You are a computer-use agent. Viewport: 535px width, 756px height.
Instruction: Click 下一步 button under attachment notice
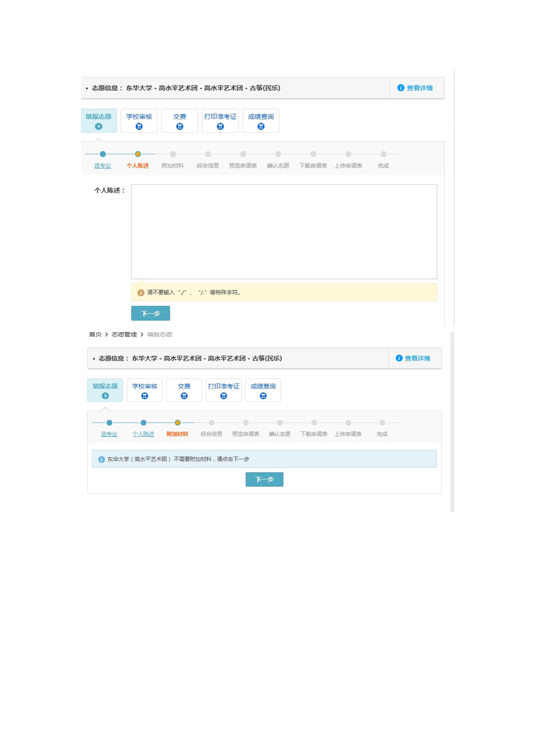click(265, 479)
